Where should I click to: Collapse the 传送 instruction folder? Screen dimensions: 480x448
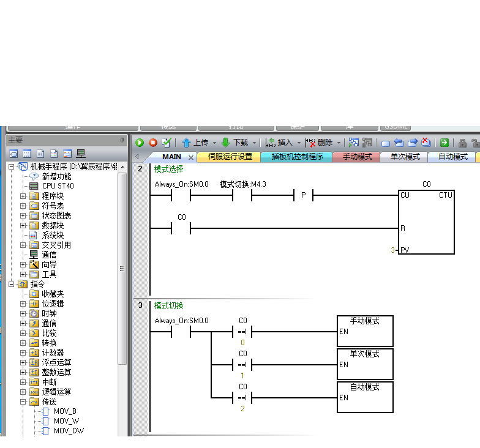point(23,401)
